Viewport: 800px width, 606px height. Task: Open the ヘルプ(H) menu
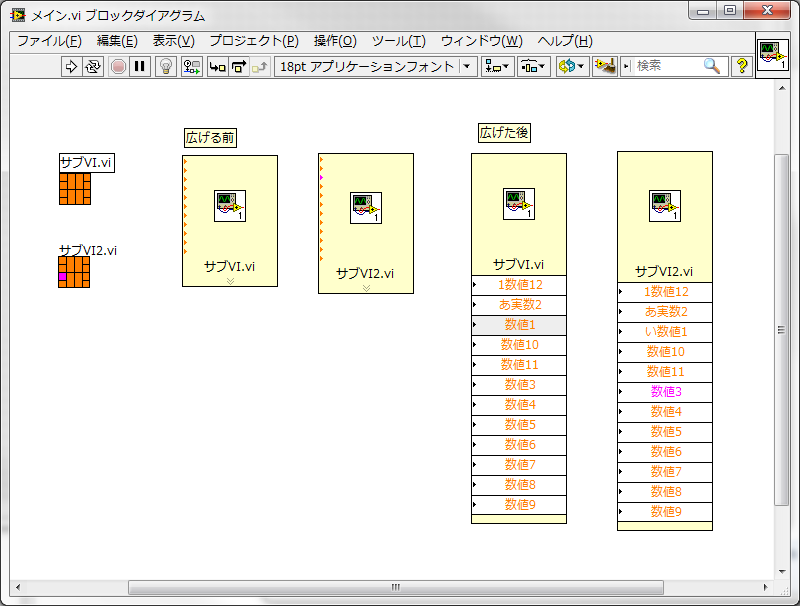pyautogui.click(x=565, y=41)
